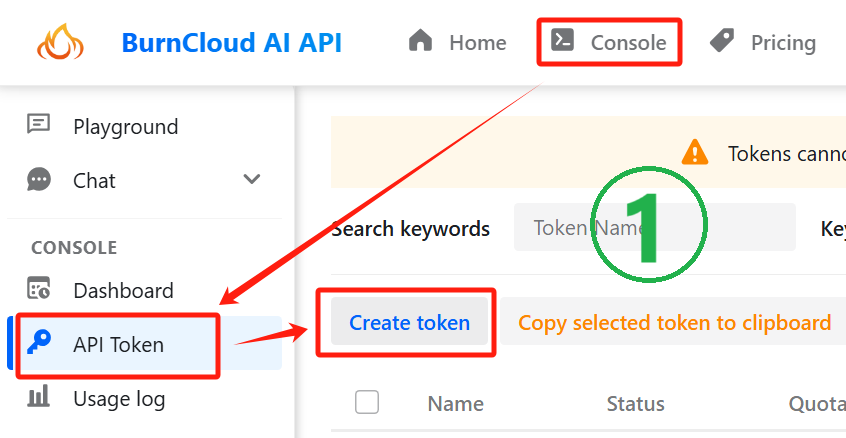
Task: Click the BurnCloud flame logo
Action: [x=60, y=42]
